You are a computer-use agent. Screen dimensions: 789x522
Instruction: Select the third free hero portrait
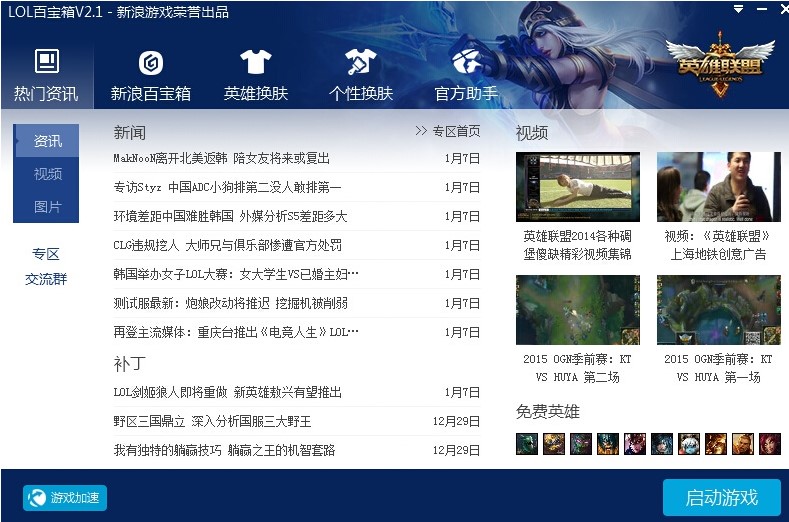(581, 444)
